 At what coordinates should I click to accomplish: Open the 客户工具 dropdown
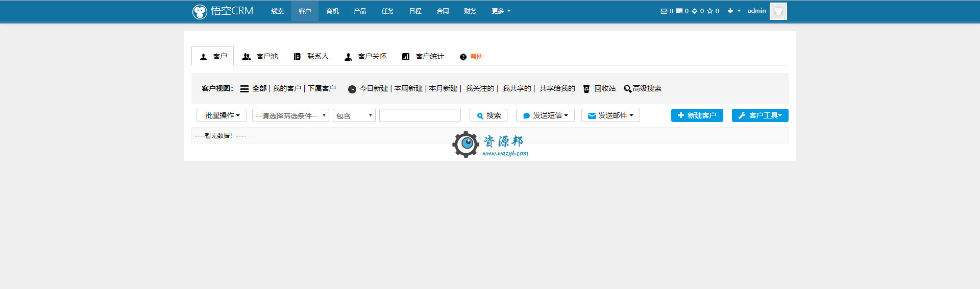tap(760, 115)
